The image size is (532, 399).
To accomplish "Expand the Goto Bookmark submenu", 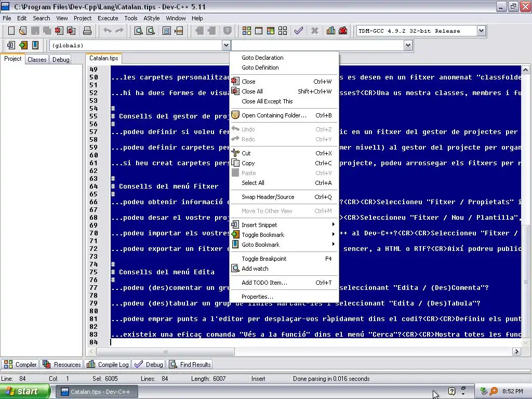I will point(284,245).
